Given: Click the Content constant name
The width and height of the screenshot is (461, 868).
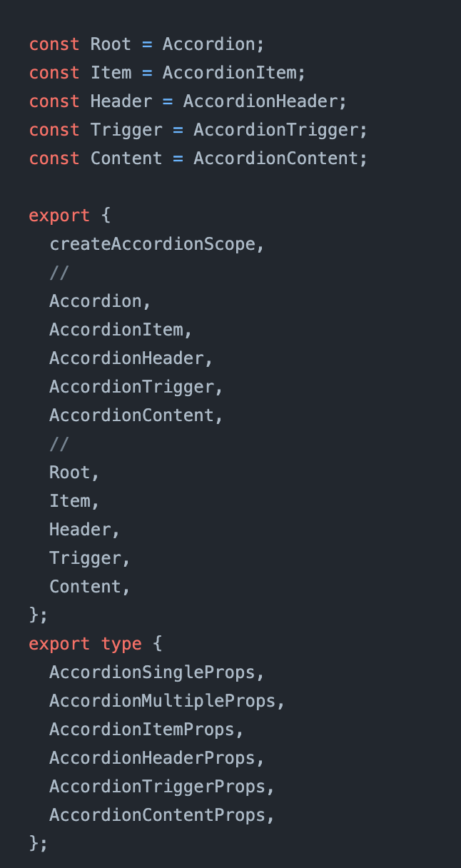Looking at the screenshot, I should tap(126, 158).
